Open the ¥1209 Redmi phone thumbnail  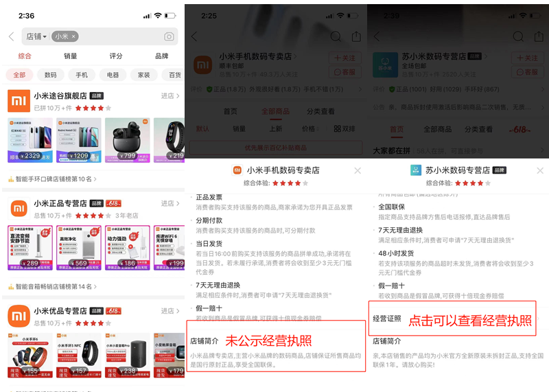79,140
